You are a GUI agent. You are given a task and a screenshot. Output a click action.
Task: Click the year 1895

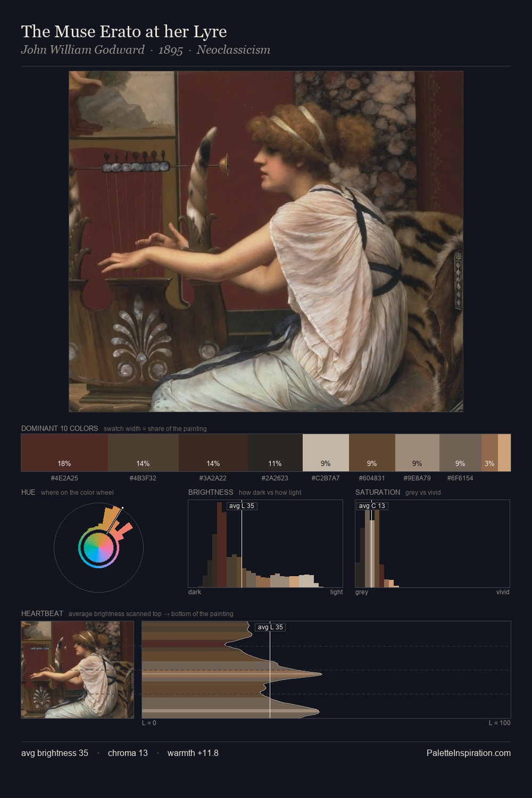(x=170, y=50)
